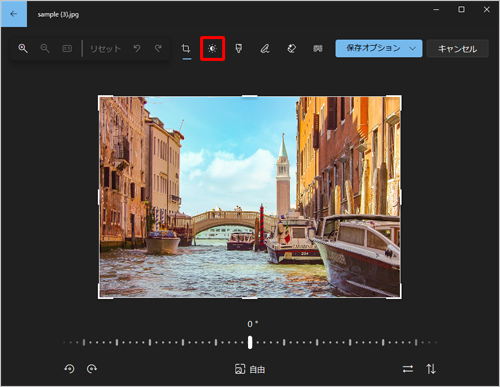
Task: Open the Adjustment brightness tool
Action: pyautogui.click(x=212, y=49)
